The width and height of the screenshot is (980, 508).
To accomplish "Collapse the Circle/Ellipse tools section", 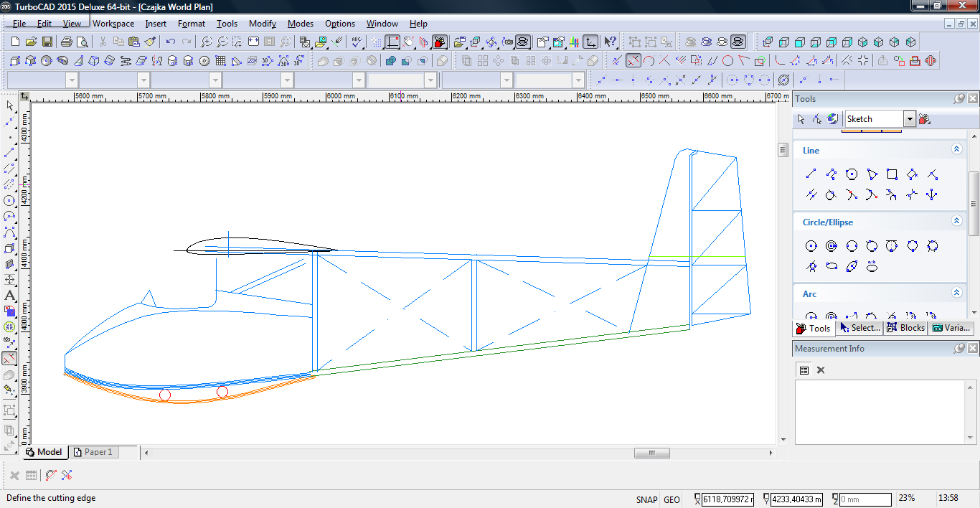I will pos(956,221).
